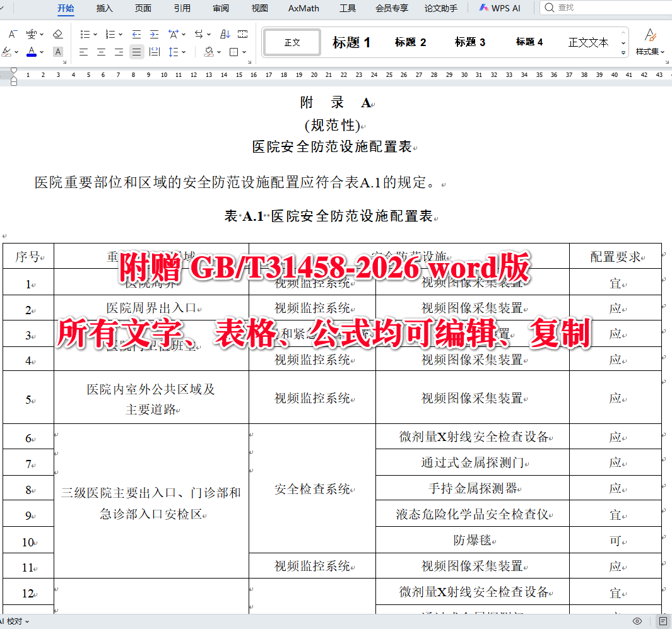Toggle the eye-protection mode icon
The height and width of the screenshot is (629, 672).
point(638,621)
